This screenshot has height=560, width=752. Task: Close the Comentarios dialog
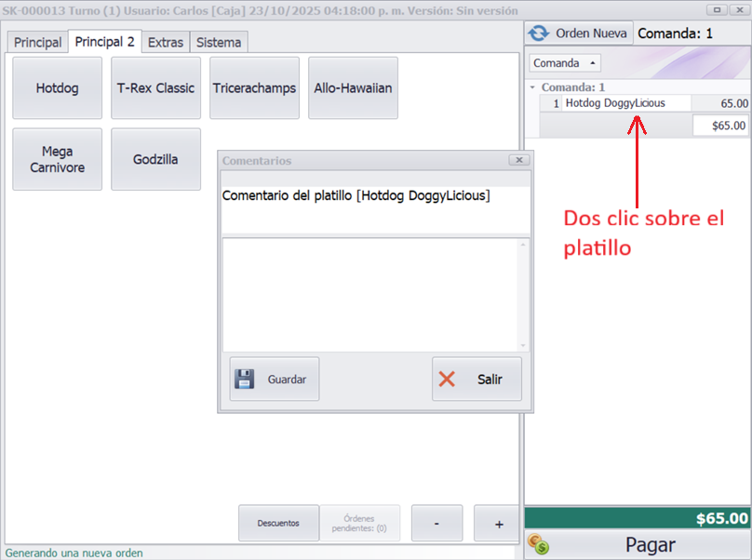(518, 160)
